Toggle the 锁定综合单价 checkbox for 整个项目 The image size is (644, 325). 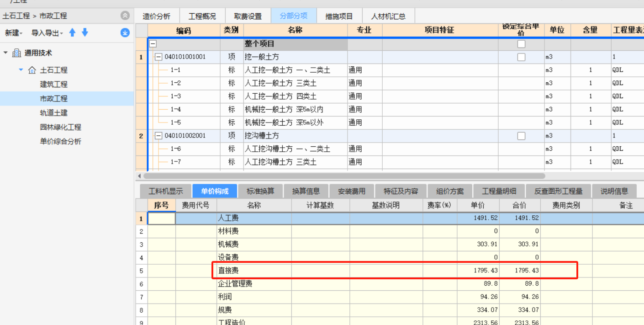coord(521,44)
